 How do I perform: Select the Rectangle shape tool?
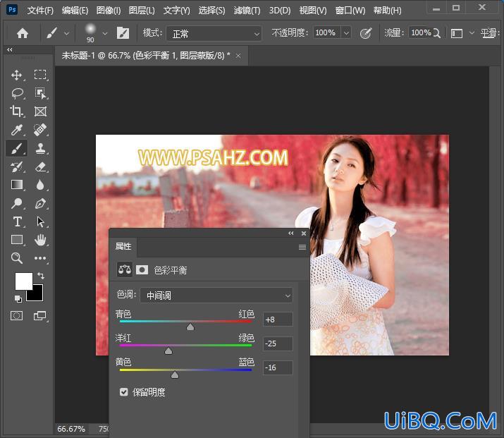[17, 240]
